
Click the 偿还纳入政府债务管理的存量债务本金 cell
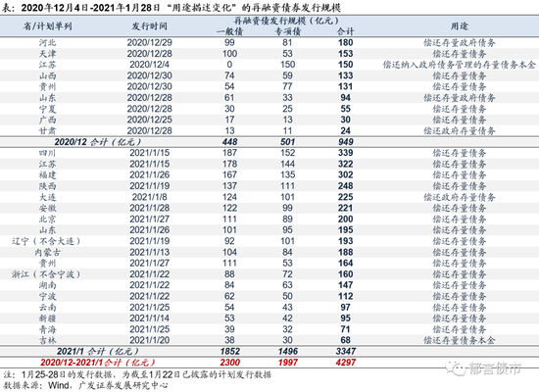coord(460,65)
